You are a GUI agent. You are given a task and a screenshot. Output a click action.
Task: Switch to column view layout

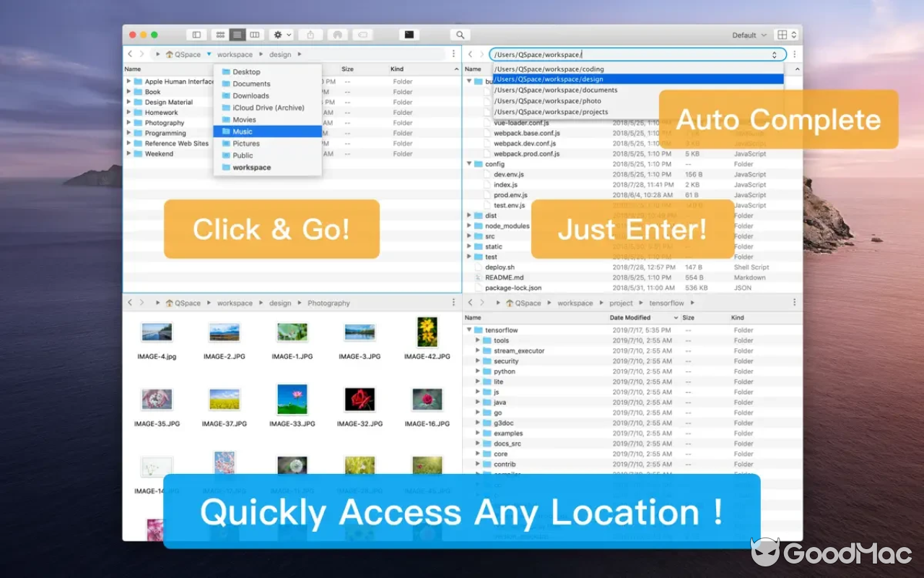255,34
